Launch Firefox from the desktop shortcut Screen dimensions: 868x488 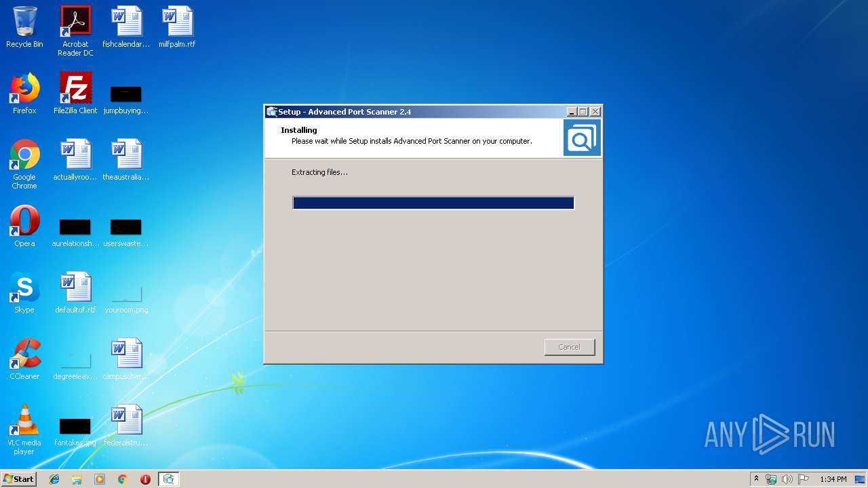24,94
